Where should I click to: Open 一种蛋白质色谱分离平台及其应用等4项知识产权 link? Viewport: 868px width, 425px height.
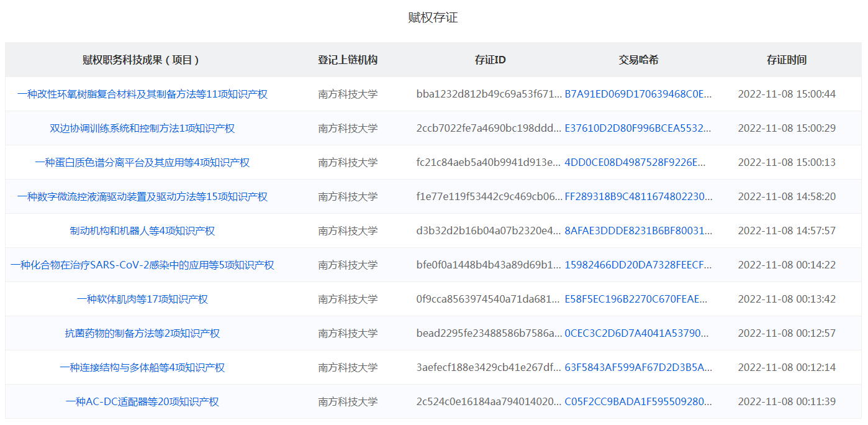click(142, 163)
